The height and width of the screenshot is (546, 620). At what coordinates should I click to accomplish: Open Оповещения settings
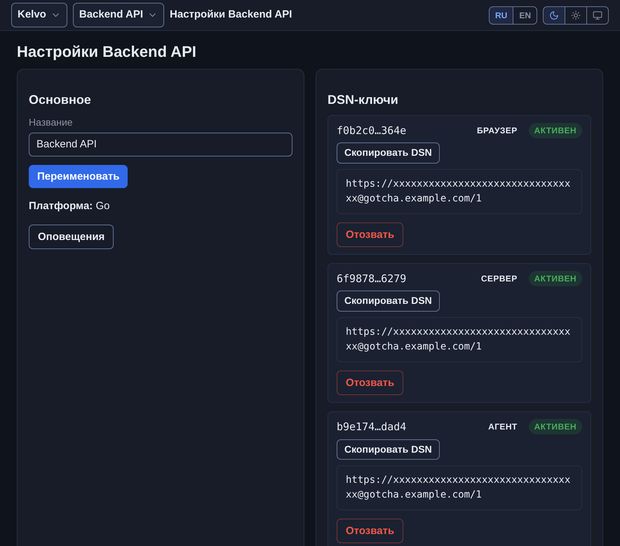click(x=71, y=237)
